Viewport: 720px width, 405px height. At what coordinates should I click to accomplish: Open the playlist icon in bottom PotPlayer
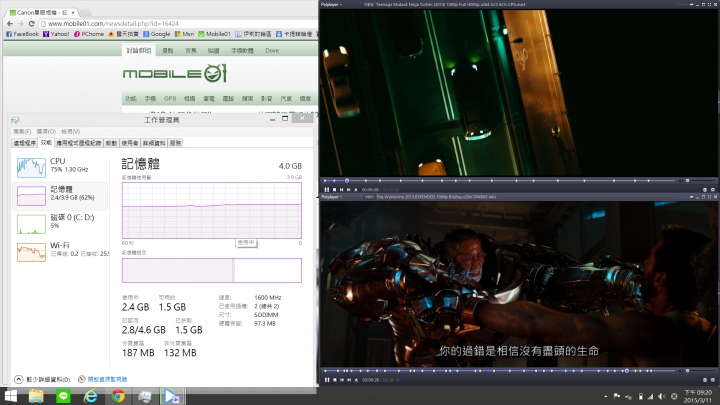pos(705,380)
